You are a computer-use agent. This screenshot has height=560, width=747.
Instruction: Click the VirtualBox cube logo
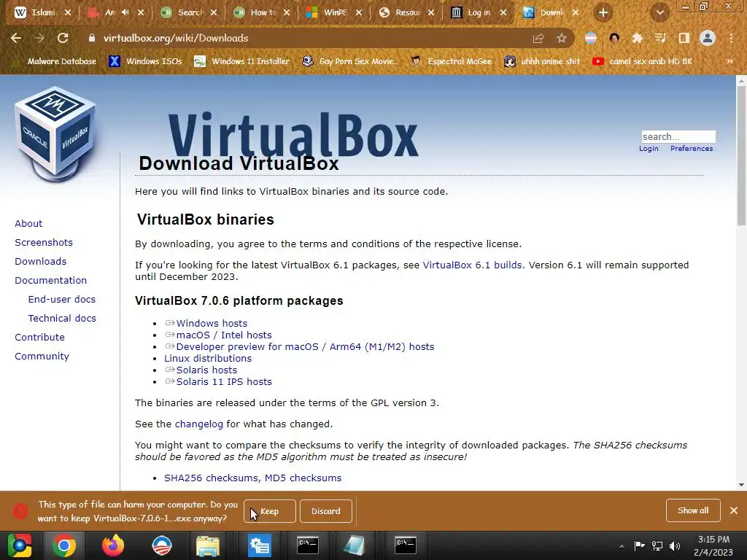click(55, 134)
